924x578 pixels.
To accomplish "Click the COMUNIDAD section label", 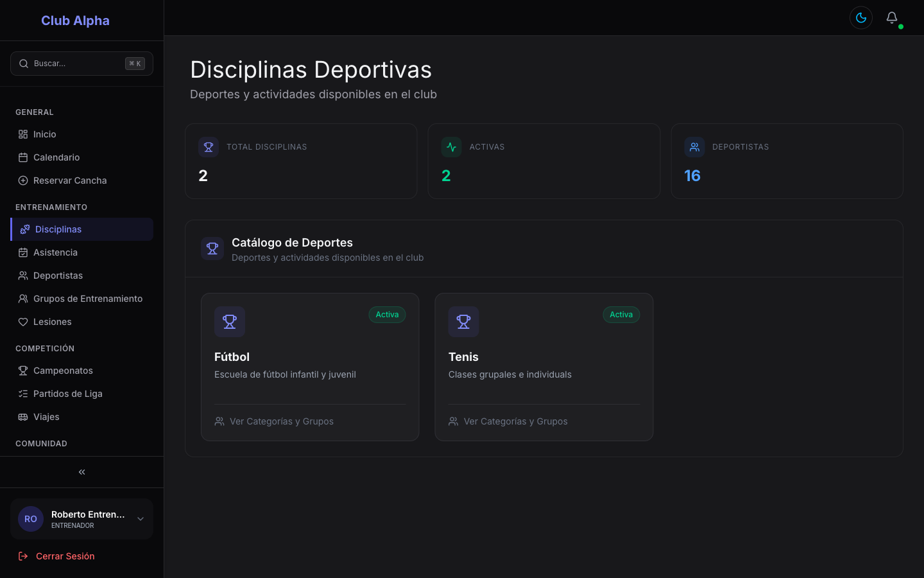I will pos(41,444).
